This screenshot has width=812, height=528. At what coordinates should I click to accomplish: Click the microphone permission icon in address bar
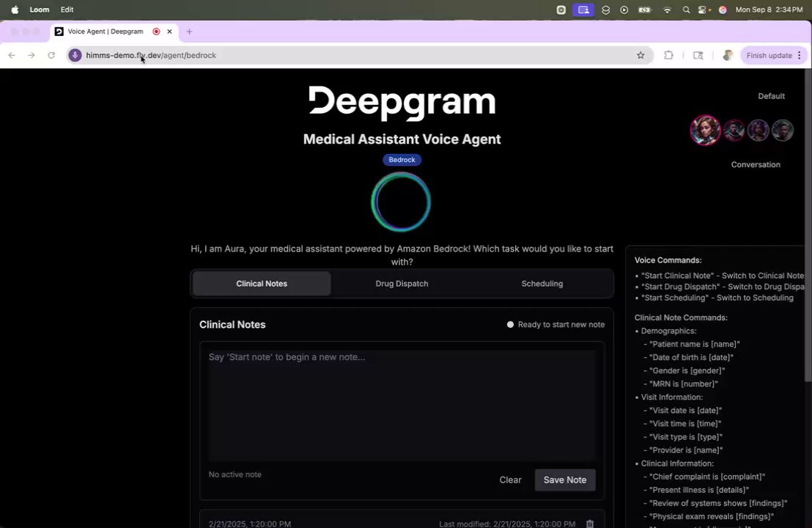pos(75,56)
